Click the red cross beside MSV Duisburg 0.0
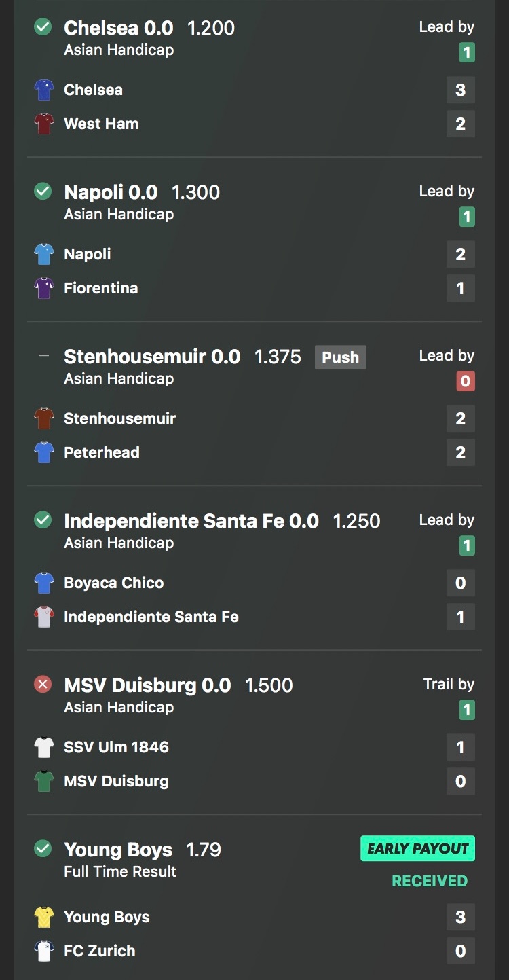509x980 pixels. [x=43, y=685]
